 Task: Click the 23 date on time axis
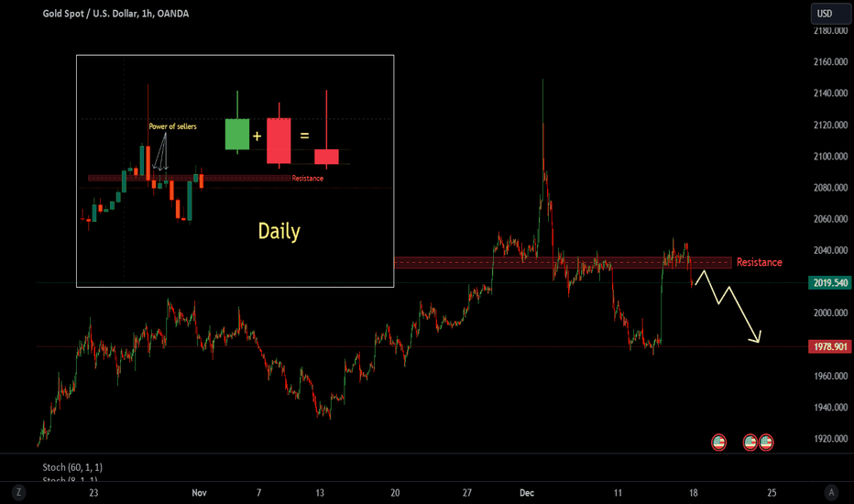(x=93, y=493)
